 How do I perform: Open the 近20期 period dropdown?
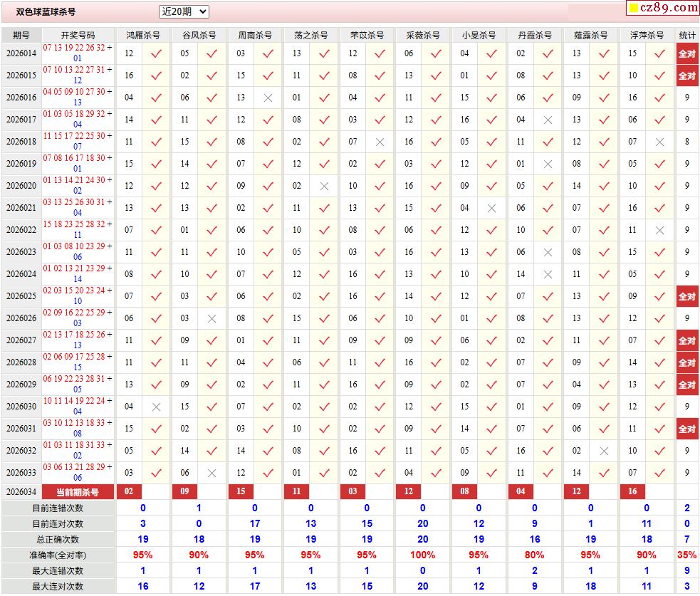(x=184, y=11)
